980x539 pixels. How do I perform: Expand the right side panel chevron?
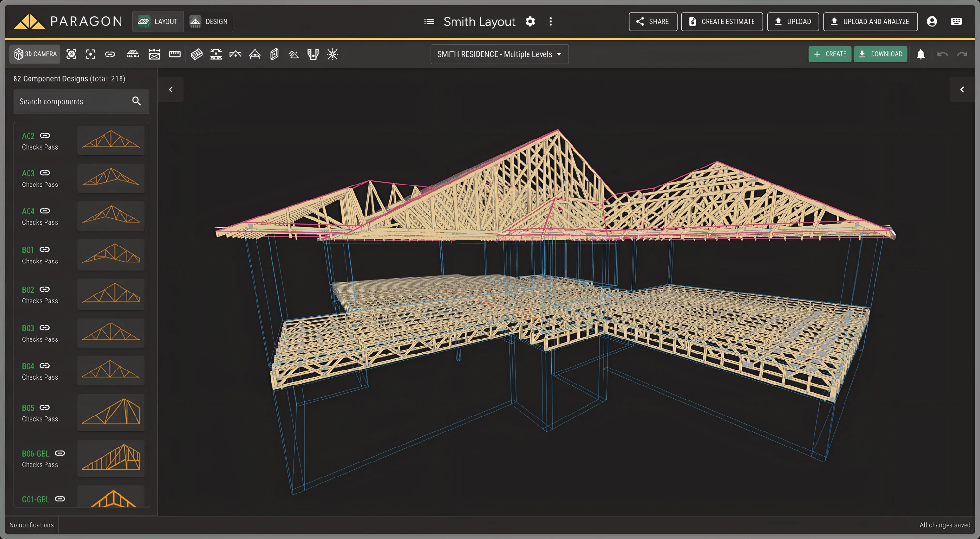962,90
